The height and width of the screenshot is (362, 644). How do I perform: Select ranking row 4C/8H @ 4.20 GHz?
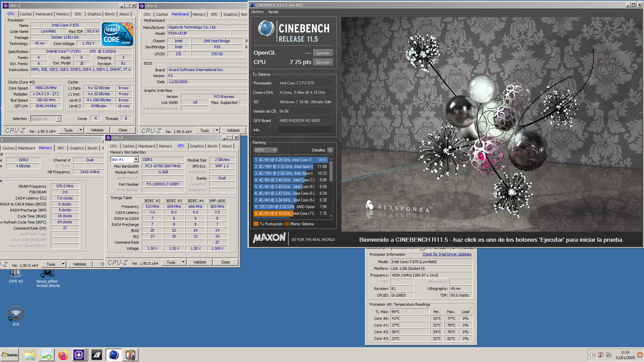tap(290, 160)
